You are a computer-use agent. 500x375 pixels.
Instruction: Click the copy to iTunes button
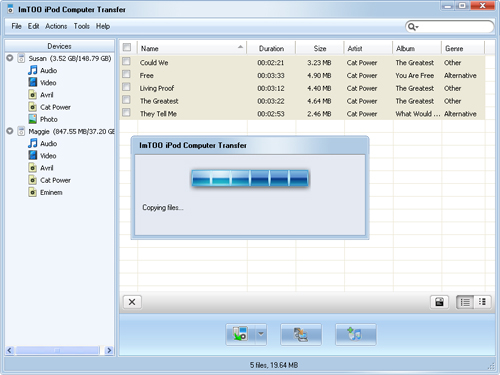click(301, 334)
